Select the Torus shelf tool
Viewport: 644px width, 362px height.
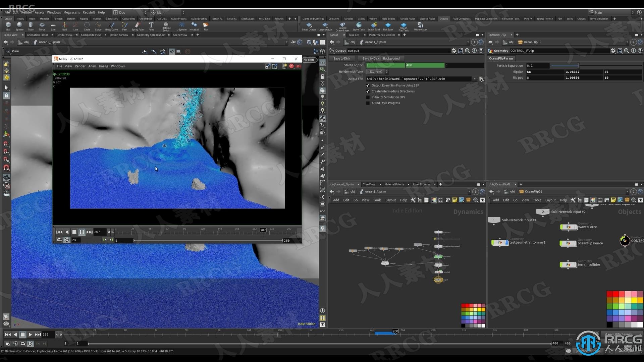point(42,26)
